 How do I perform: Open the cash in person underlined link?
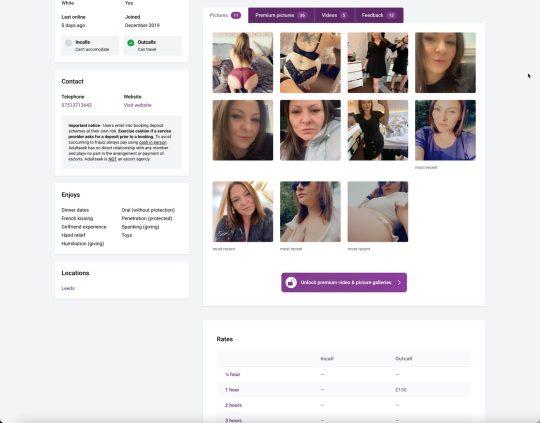coord(153,142)
